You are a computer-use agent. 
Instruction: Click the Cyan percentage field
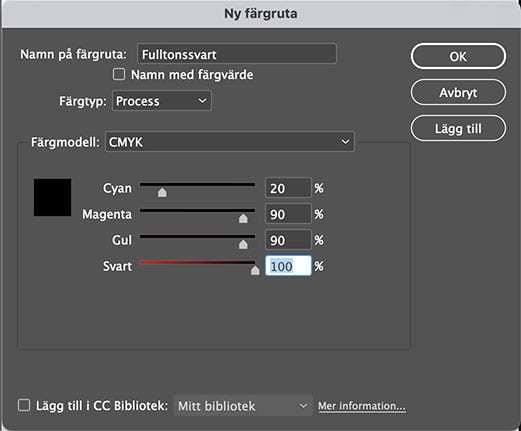(x=288, y=188)
